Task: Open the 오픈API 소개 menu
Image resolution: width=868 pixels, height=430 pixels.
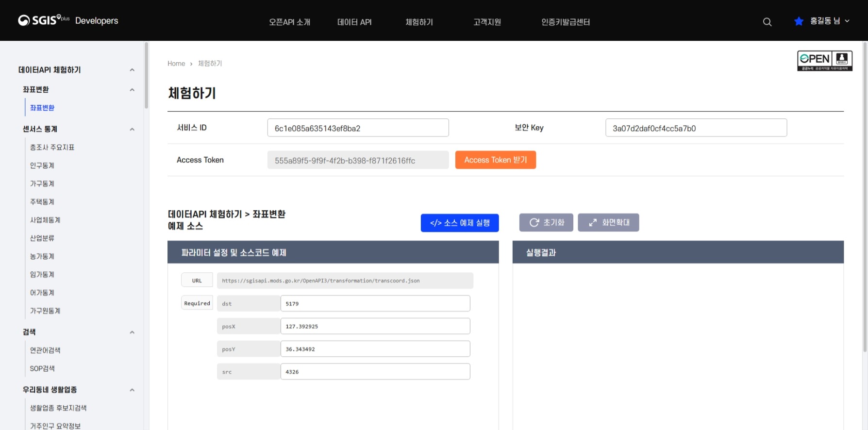Action: (x=289, y=22)
